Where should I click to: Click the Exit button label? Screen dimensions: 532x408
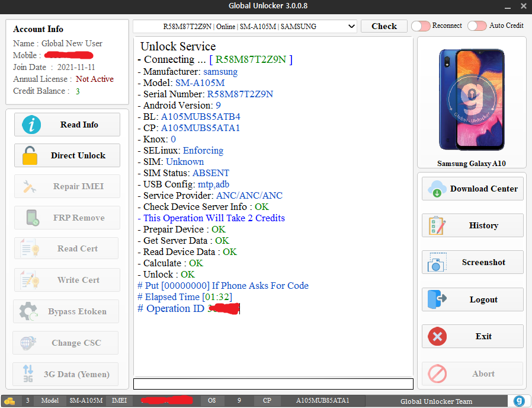point(483,336)
